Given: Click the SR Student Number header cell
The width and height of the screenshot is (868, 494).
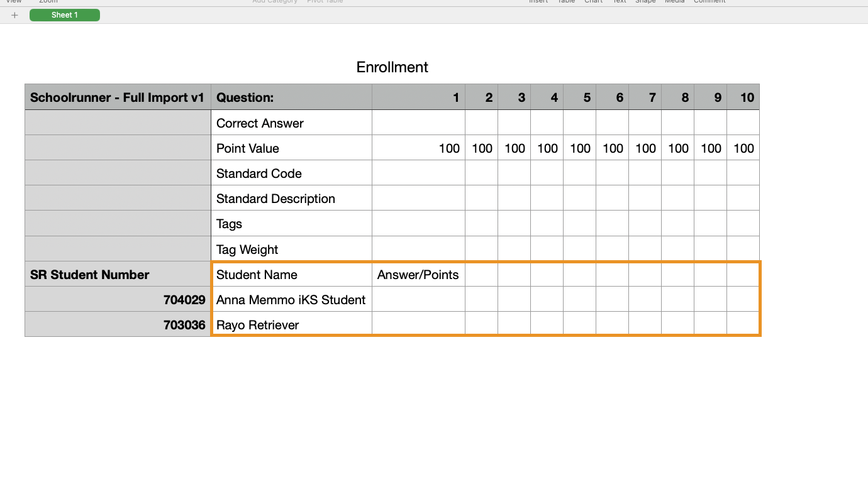Looking at the screenshot, I should tap(118, 274).
